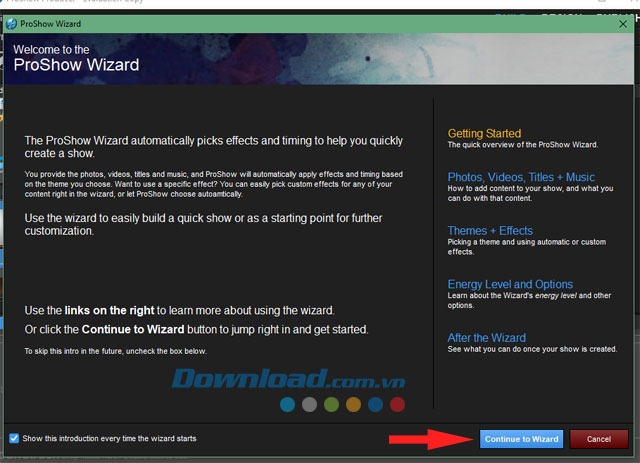The height and width of the screenshot is (463, 640).
Task: Uncheck Show this introduction every time checkbox
Action: (x=14, y=438)
